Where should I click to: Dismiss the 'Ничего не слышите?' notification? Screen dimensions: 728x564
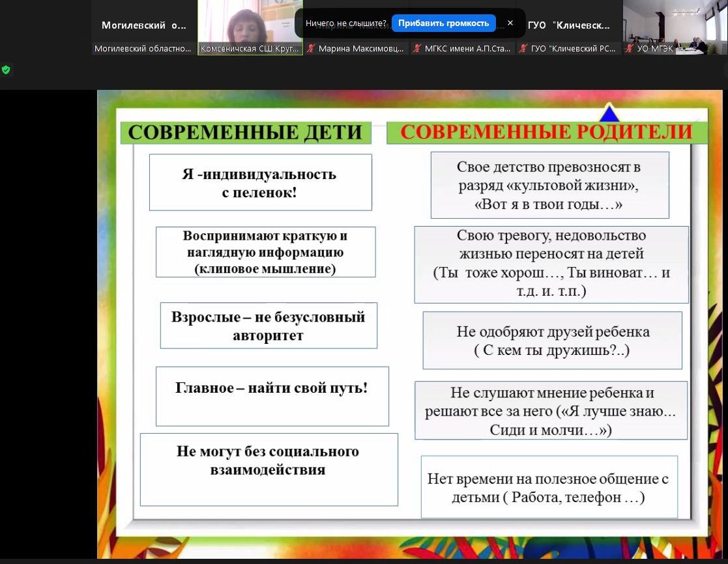click(510, 23)
